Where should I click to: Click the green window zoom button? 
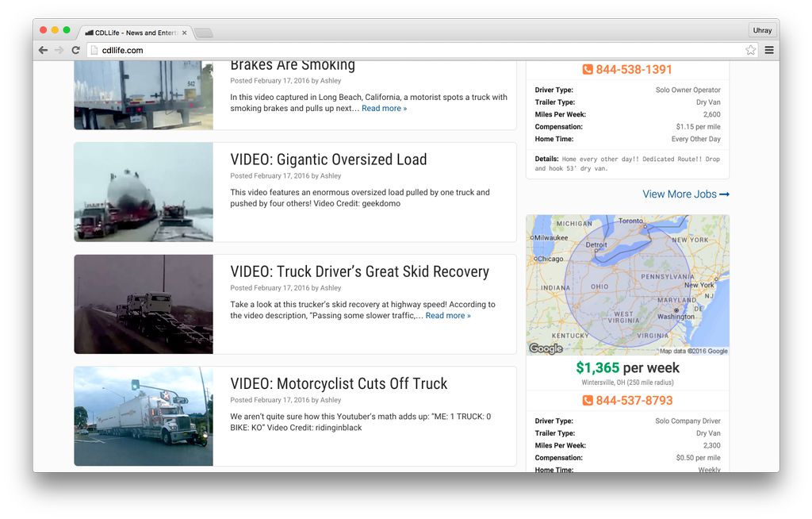tap(67, 30)
